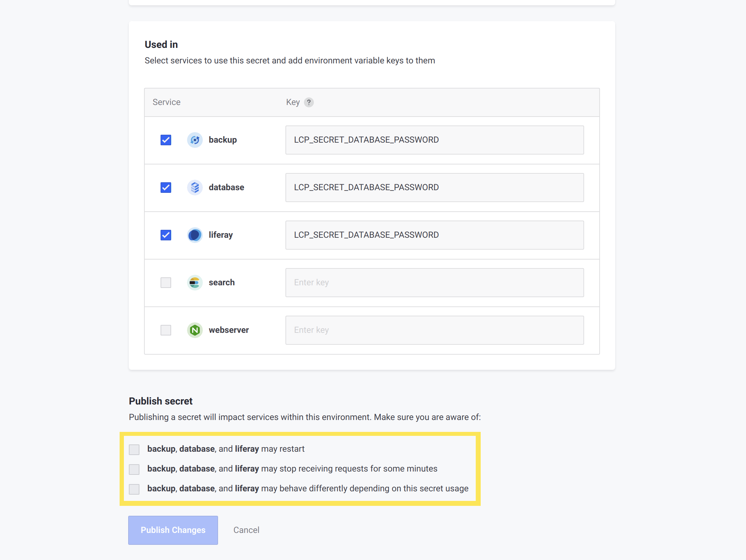Click the liferay service icon
The height and width of the screenshot is (560, 746).
194,235
